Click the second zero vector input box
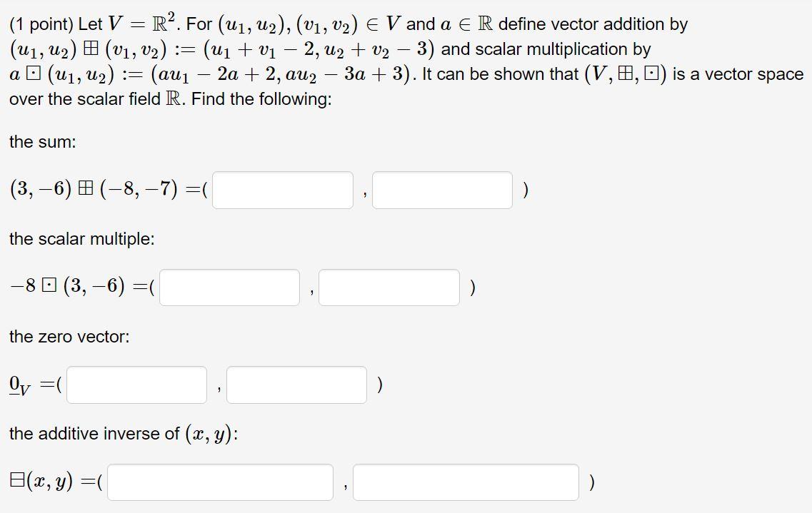The width and height of the screenshot is (812, 513). [x=296, y=385]
